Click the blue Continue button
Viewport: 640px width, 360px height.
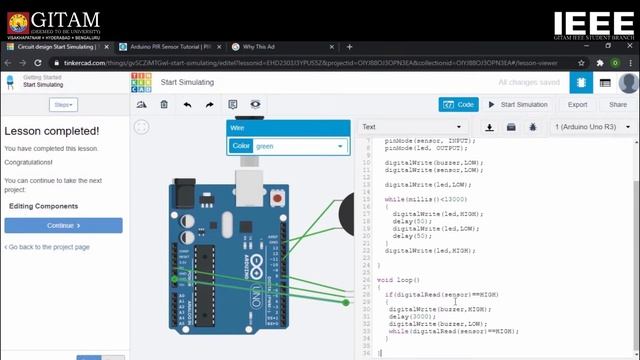[x=63, y=225]
